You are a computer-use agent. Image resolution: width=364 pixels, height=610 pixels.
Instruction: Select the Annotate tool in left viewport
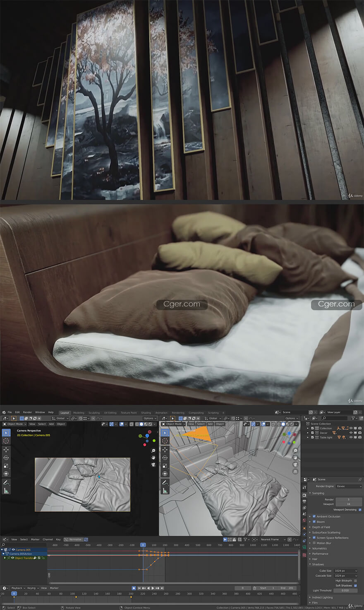pos(6,483)
